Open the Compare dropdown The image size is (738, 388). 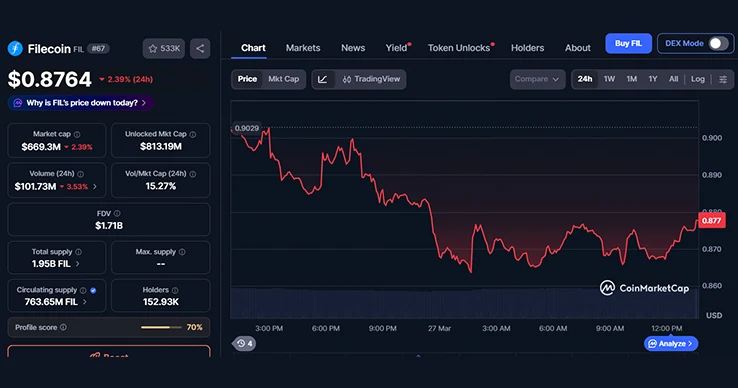(537, 79)
